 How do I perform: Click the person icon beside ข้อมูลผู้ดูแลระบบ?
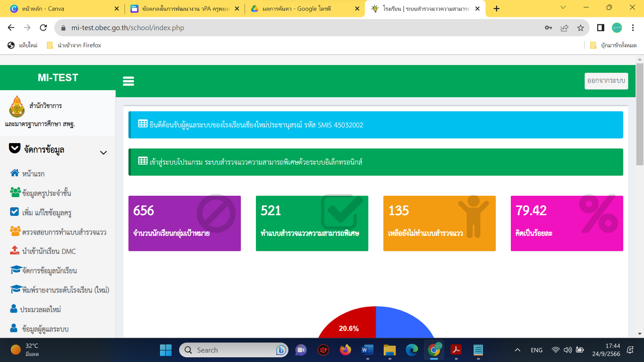14,328
